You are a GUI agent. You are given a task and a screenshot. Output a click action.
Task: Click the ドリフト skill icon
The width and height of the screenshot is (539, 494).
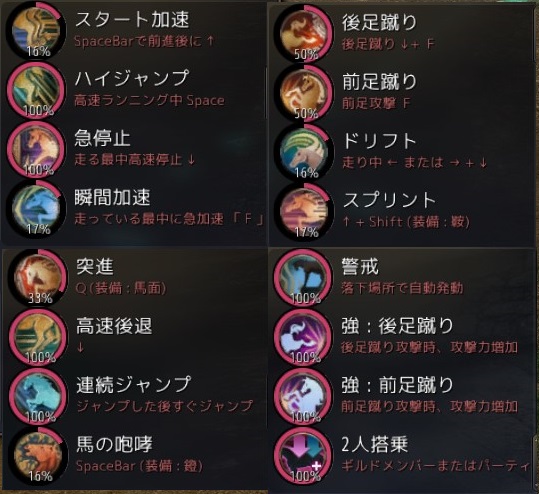(x=304, y=152)
